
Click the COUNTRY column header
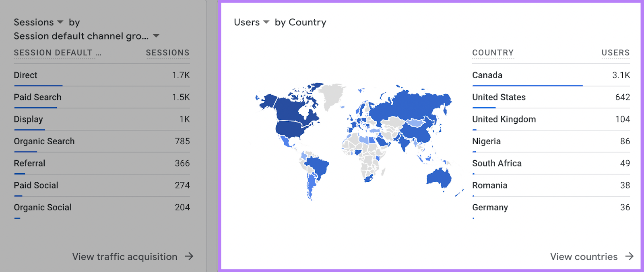coord(493,53)
